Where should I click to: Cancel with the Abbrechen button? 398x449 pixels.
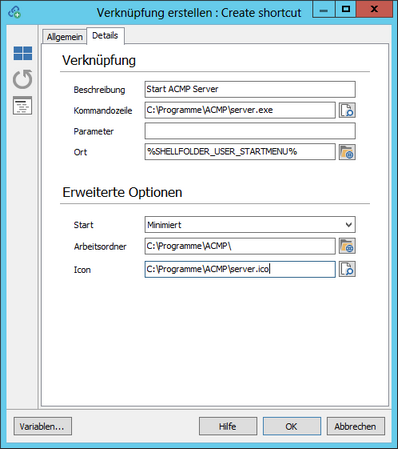click(356, 426)
